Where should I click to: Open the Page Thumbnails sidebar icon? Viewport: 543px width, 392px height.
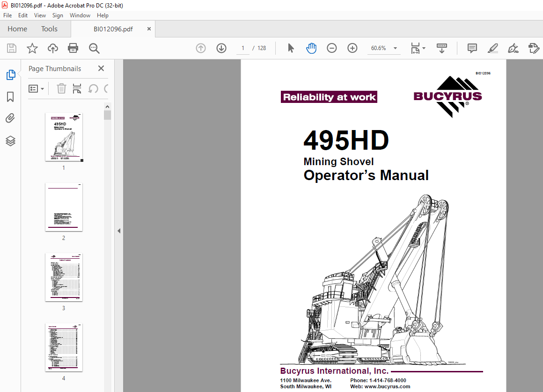tap(11, 74)
